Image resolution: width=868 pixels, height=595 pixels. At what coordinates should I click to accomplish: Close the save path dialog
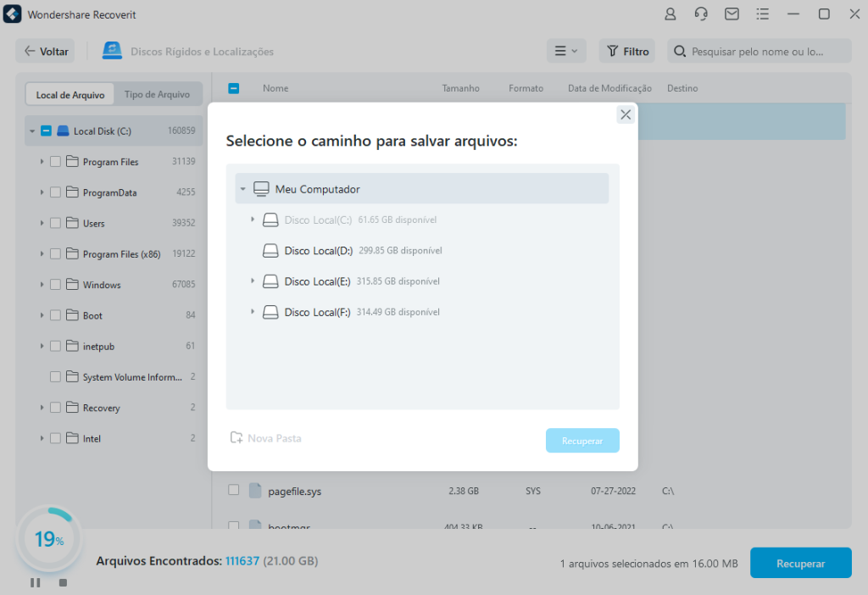pyautogui.click(x=626, y=115)
